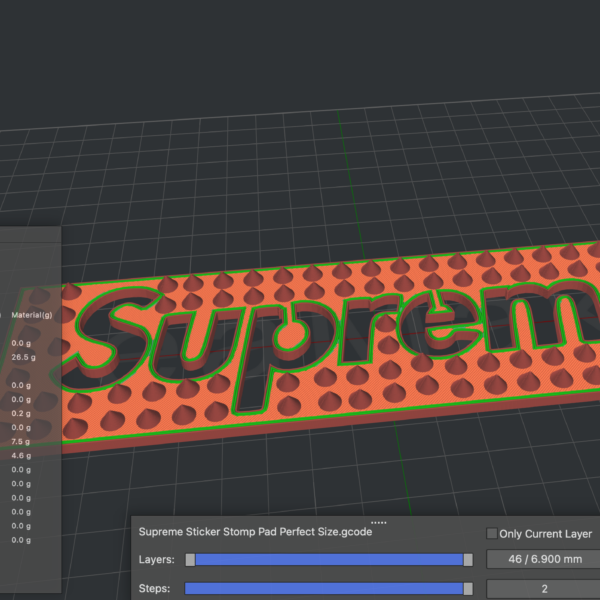Click the Steps label
This screenshot has height=600, width=600.
[154, 589]
